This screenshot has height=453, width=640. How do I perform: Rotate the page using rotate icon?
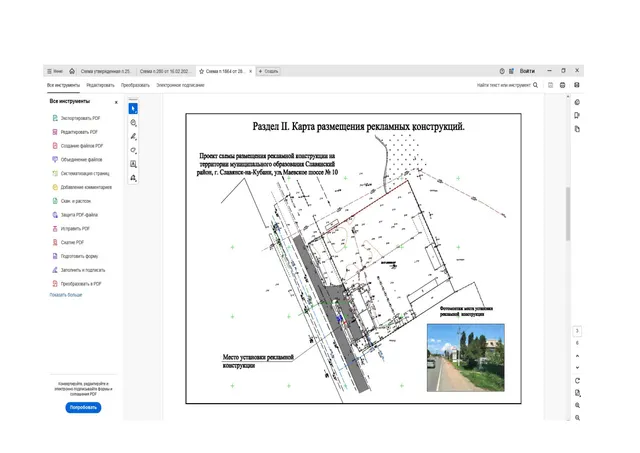click(577, 381)
